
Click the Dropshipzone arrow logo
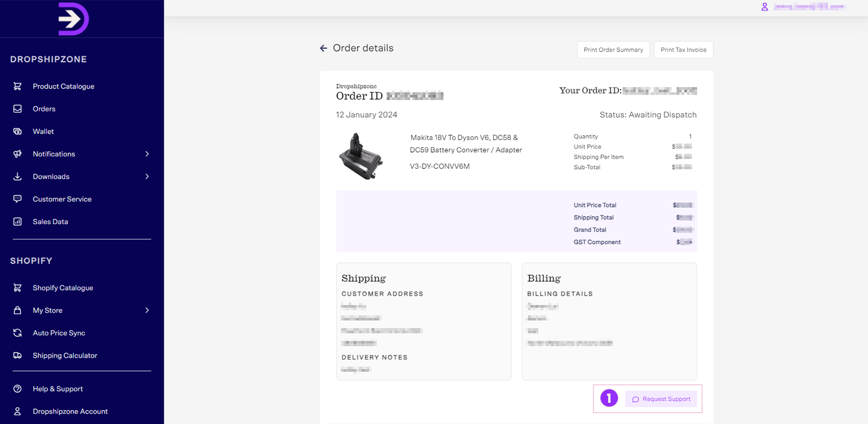coord(74,19)
